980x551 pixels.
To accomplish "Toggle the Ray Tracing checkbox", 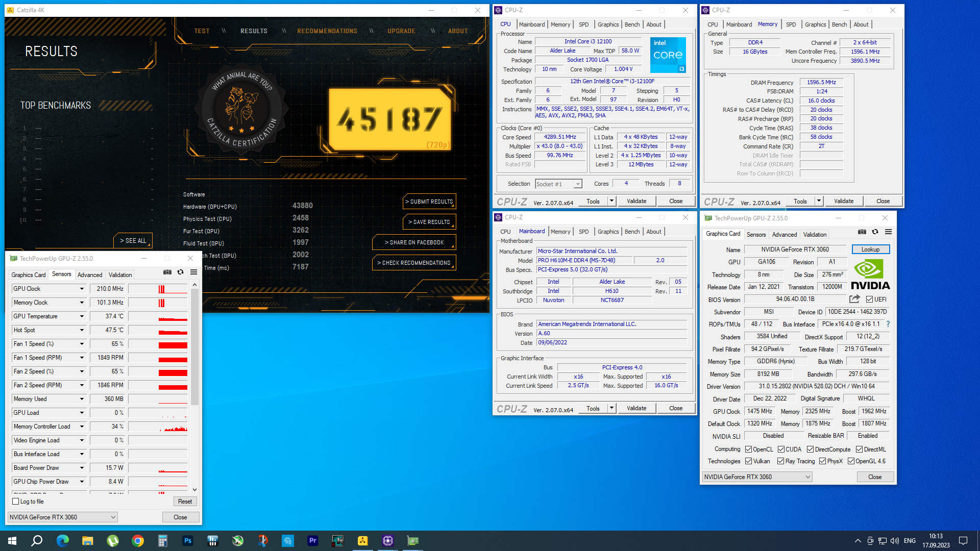I will point(780,461).
